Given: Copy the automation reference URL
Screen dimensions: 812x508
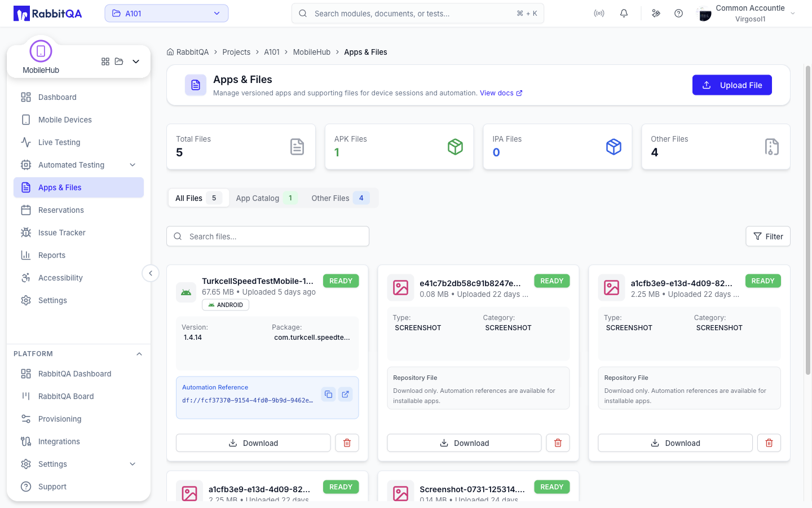Looking at the screenshot, I should 328,394.
